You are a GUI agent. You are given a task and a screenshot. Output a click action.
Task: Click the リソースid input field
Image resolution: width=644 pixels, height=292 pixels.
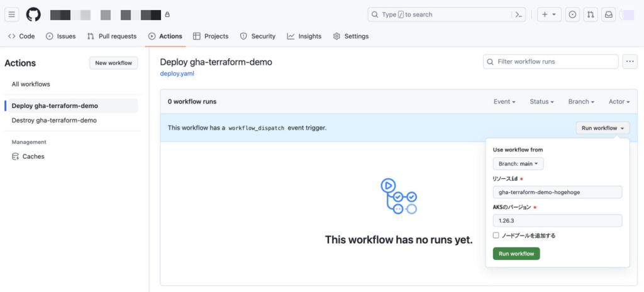pos(557,192)
